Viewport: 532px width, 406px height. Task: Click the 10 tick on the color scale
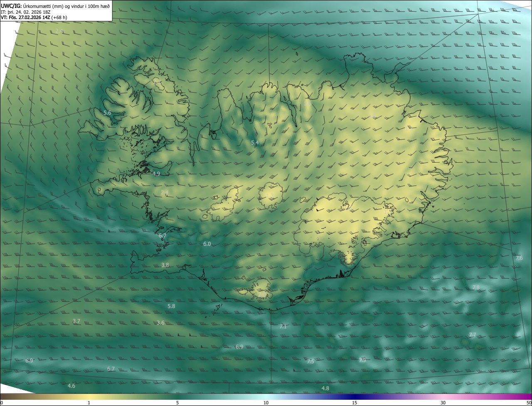pyautogui.click(x=266, y=403)
